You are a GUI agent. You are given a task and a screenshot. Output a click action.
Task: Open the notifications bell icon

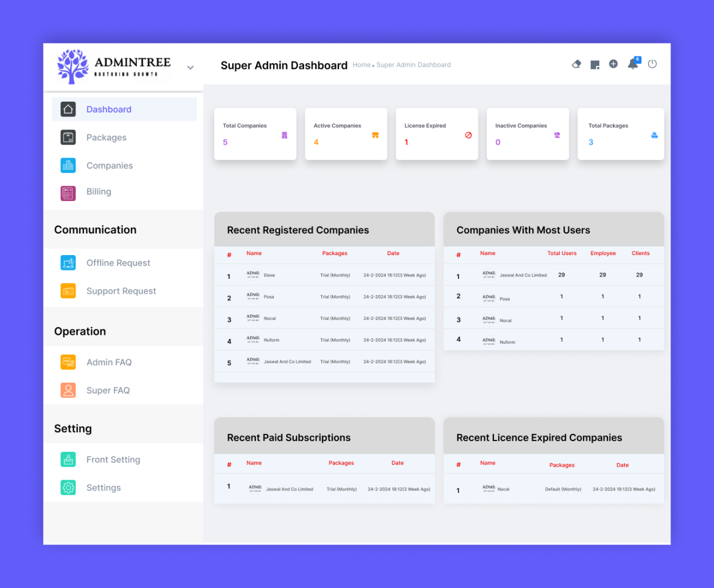(x=632, y=64)
